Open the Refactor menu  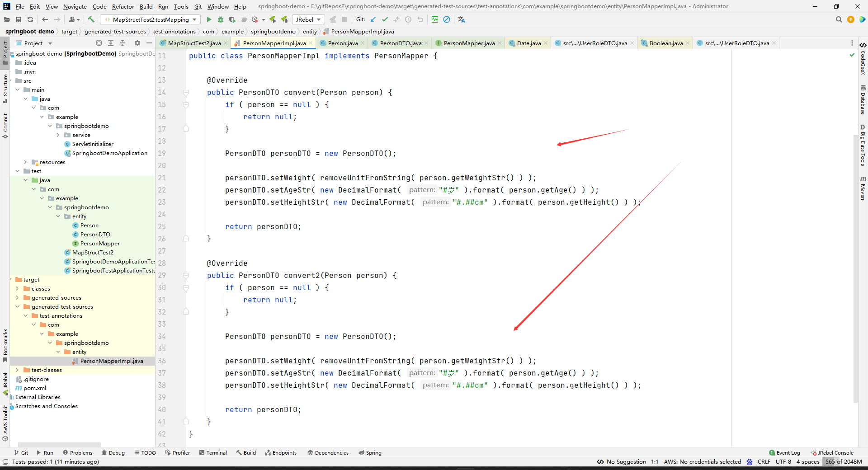click(x=123, y=6)
